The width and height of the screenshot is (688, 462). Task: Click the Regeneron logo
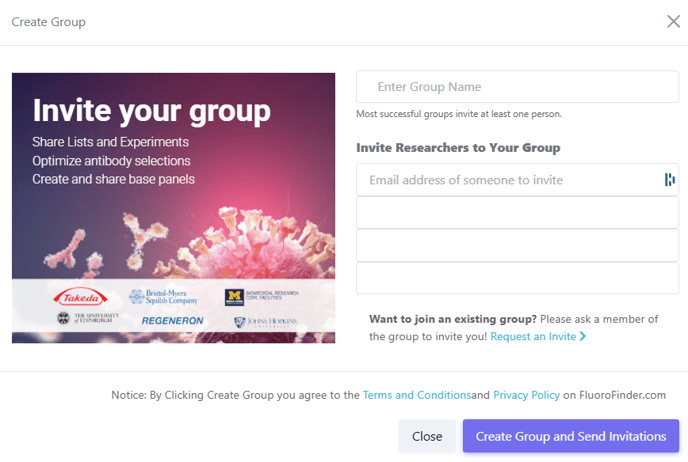(x=172, y=321)
